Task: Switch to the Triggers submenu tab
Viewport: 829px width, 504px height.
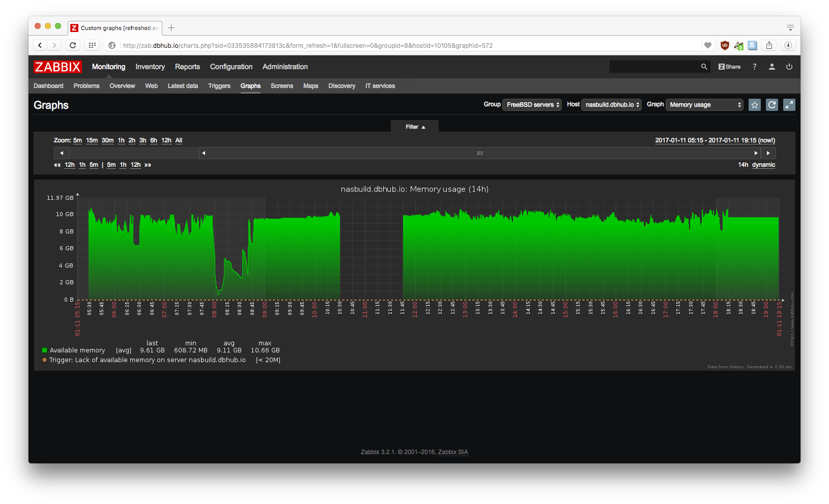Action: tap(219, 86)
